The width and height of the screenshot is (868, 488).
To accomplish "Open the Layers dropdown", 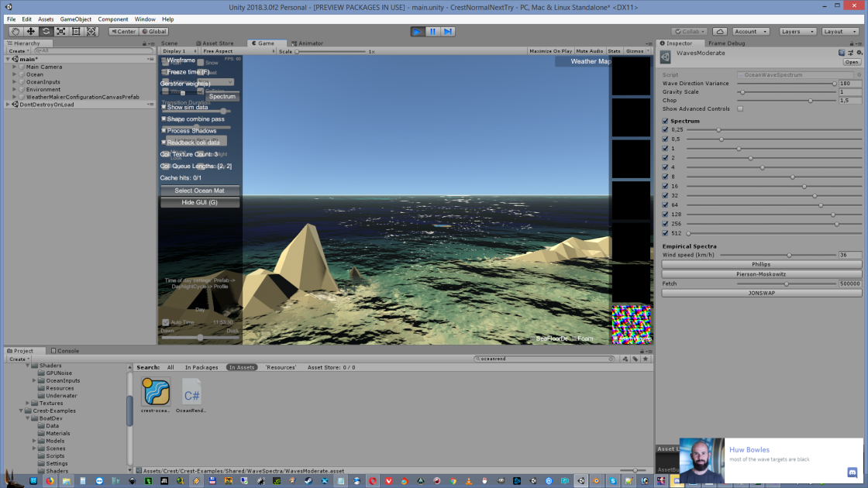I will (x=797, y=32).
